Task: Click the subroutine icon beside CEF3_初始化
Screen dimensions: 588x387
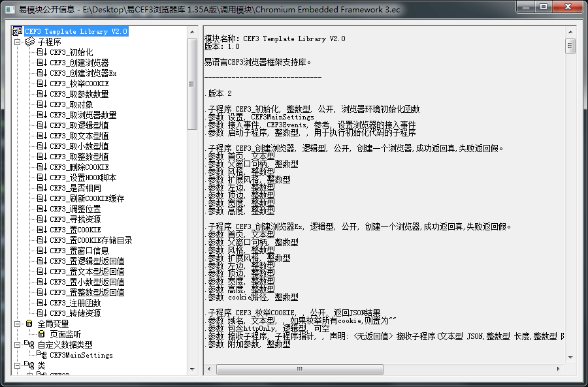Action: (x=42, y=52)
